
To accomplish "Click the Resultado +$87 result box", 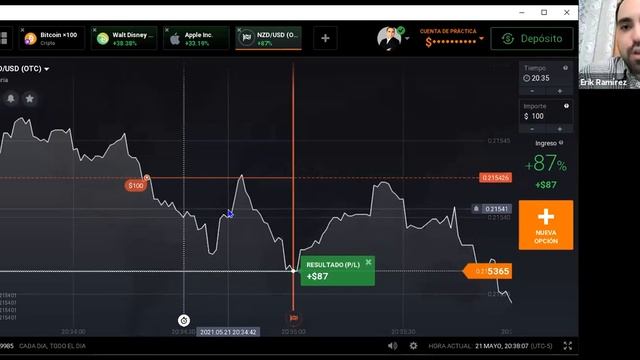I will click(x=338, y=271).
